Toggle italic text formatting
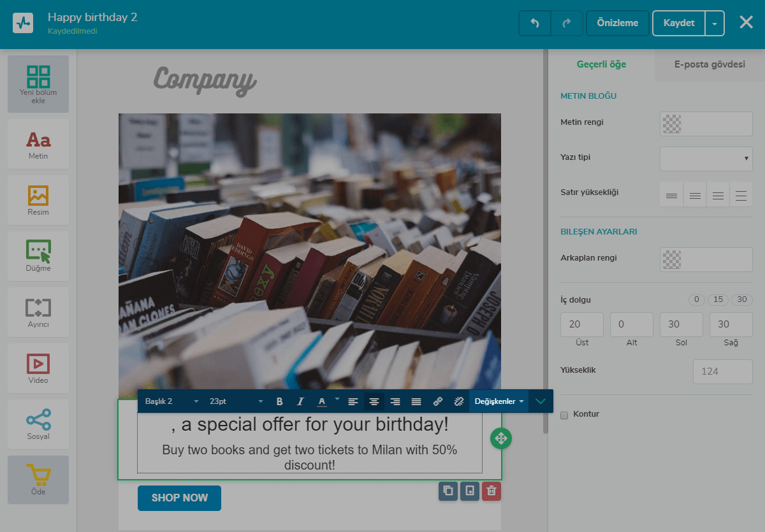The height and width of the screenshot is (532, 765). tap(300, 401)
